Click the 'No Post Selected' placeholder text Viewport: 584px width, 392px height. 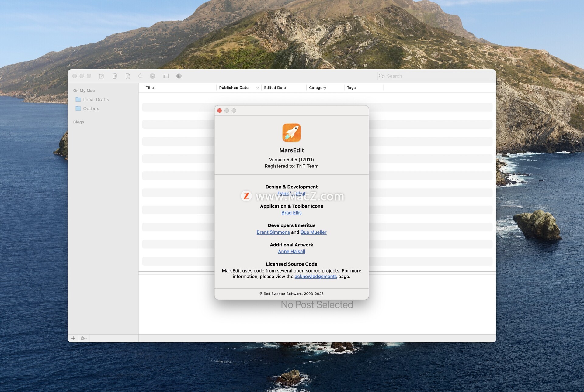317,304
